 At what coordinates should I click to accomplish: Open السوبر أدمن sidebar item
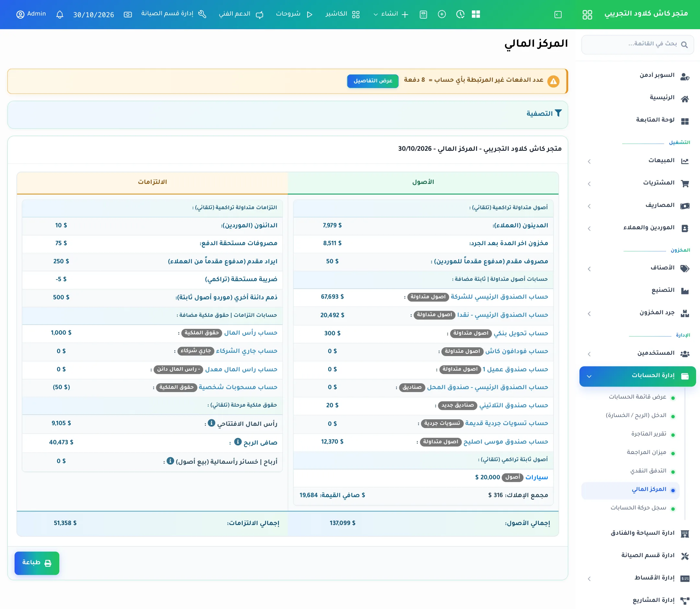tap(657, 75)
